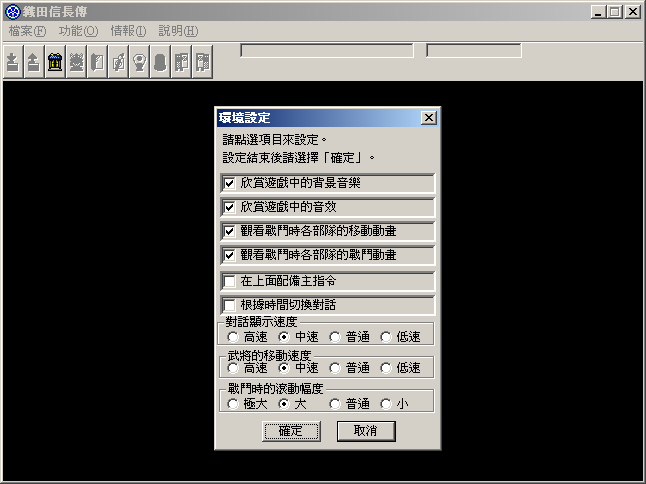This screenshot has width=646, height=484.
Task: Click the first hourglass banner toolbar icon
Action: [x=181, y=62]
